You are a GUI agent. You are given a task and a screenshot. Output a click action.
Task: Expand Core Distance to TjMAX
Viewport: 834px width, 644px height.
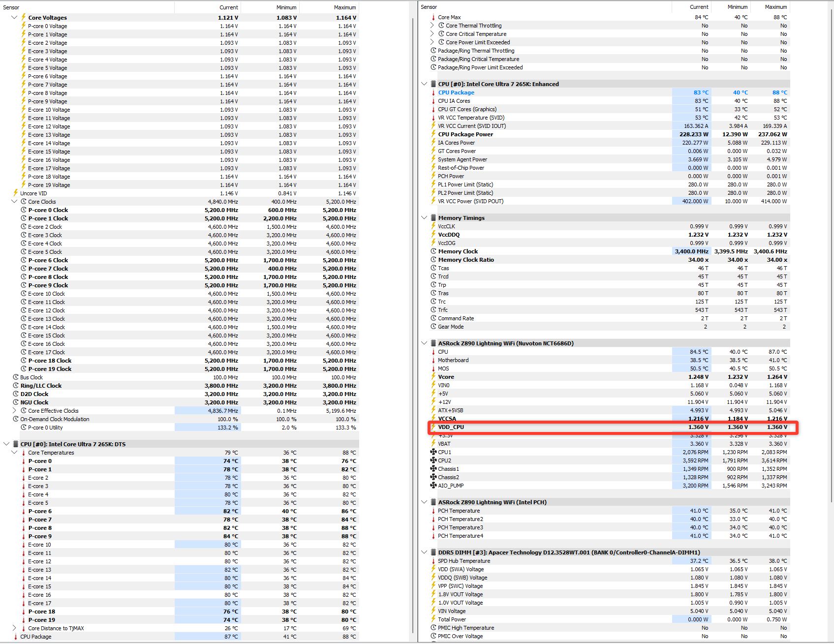pyautogui.click(x=14, y=628)
